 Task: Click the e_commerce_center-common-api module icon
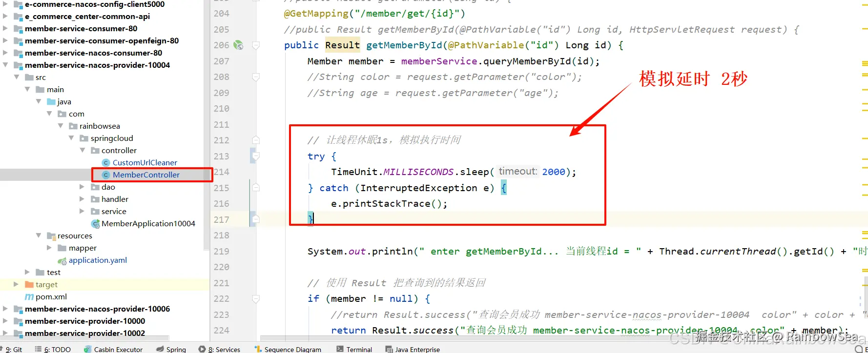coord(19,17)
